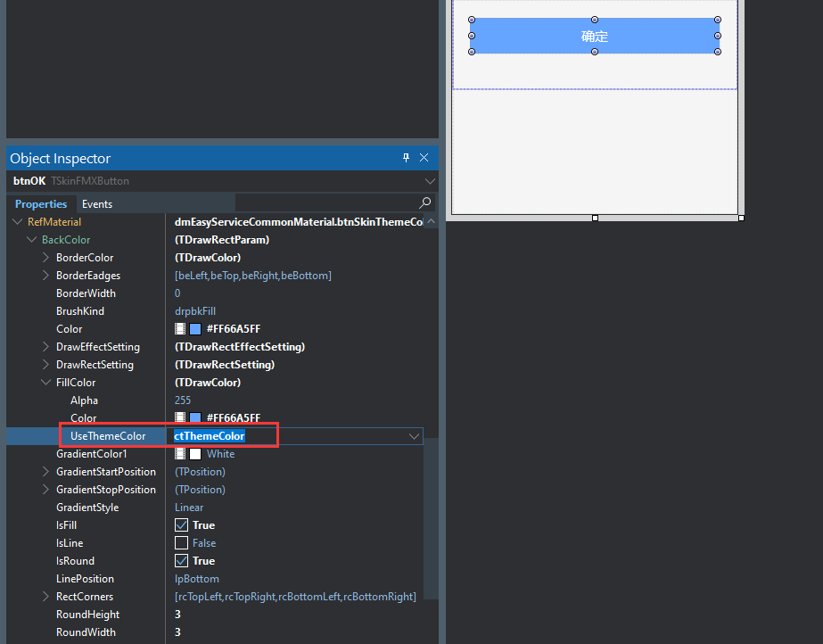
Task: Expand the DrawEffectSetting property
Action: click(45, 346)
